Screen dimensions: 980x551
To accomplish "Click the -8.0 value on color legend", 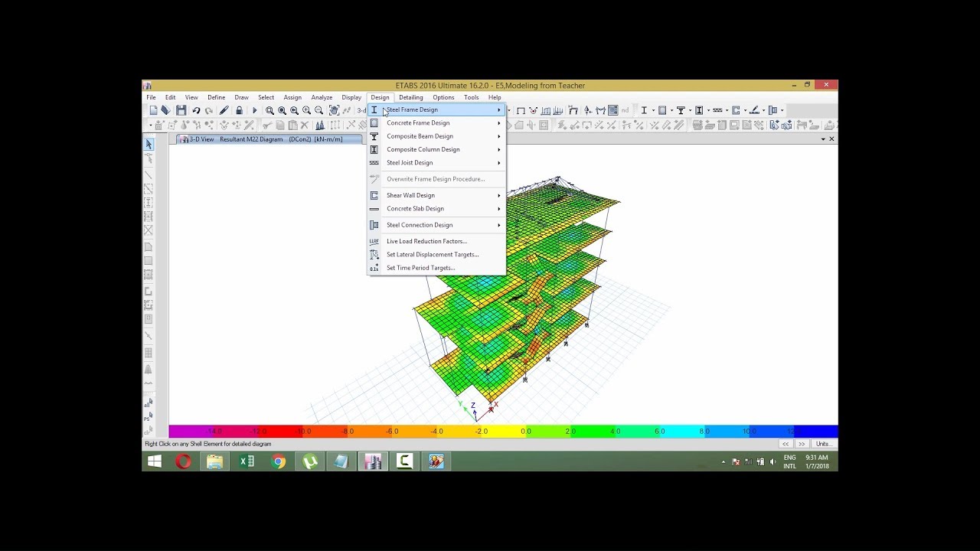I will pos(348,432).
